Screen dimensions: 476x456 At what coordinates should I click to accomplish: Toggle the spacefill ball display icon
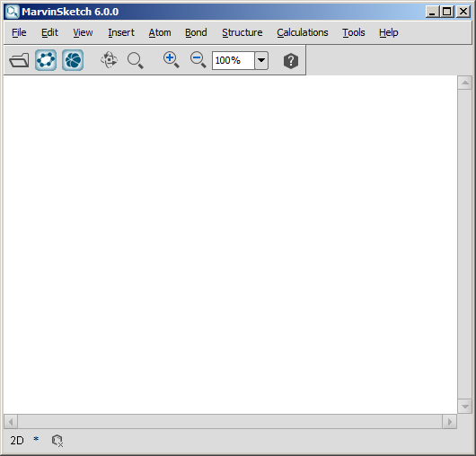click(73, 60)
